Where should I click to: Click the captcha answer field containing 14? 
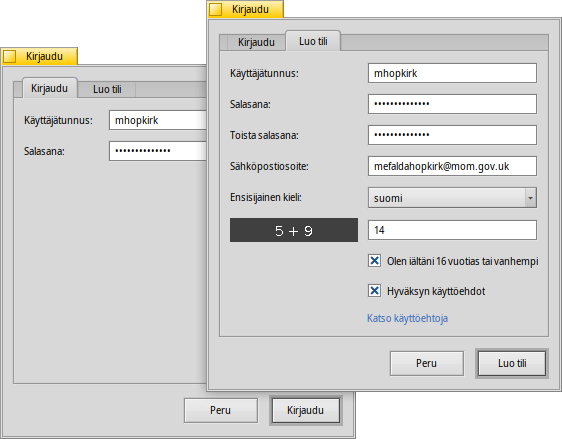click(x=452, y=230)
